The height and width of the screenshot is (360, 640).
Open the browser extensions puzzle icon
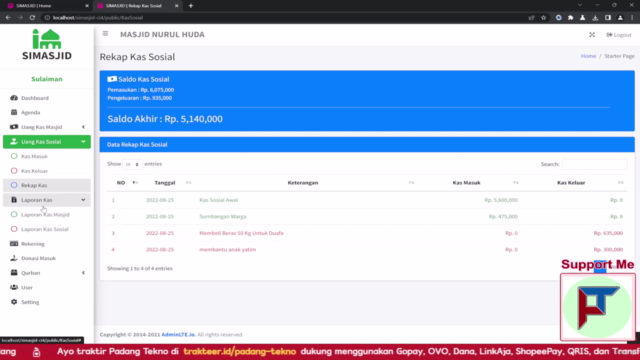[x=570, y=18]
